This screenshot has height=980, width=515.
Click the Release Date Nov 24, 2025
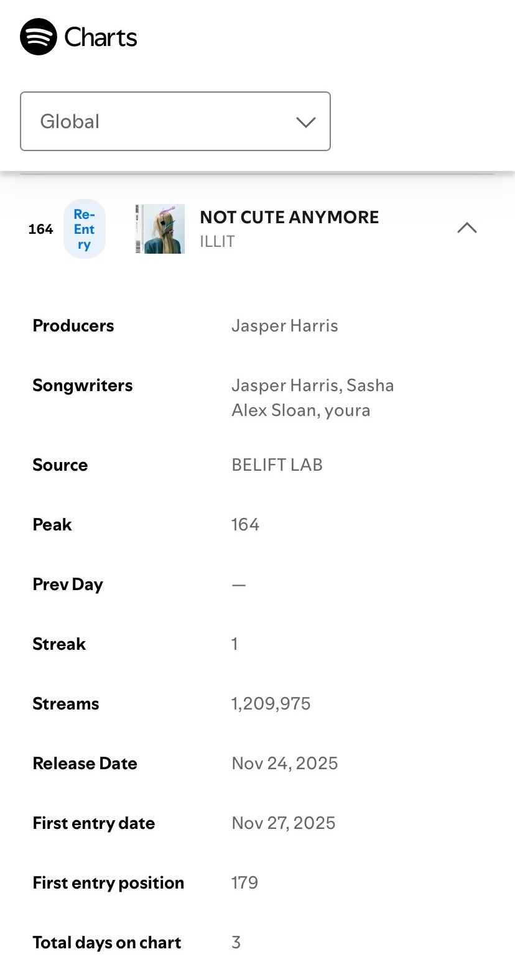pyautogui.click(x=284, y=764)
